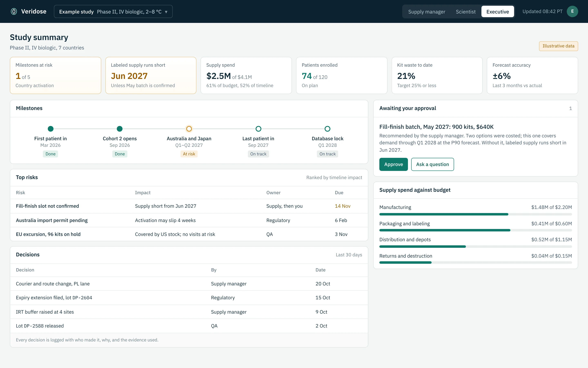Open Courier and route change decision

click(189, 284)
